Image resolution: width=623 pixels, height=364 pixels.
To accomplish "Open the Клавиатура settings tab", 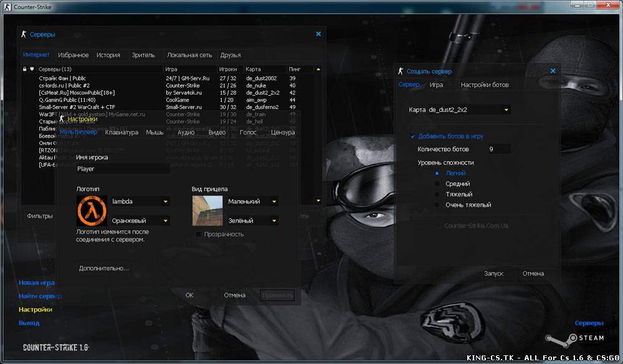I will click(x=121, y=133).
